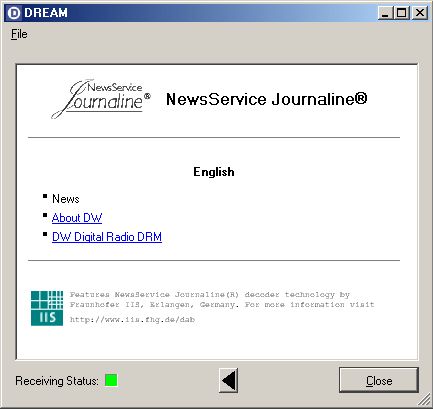Minimize the DREAM window
Image resolution: width=433 pixels, height=409 pixels.
coord(385,13)
